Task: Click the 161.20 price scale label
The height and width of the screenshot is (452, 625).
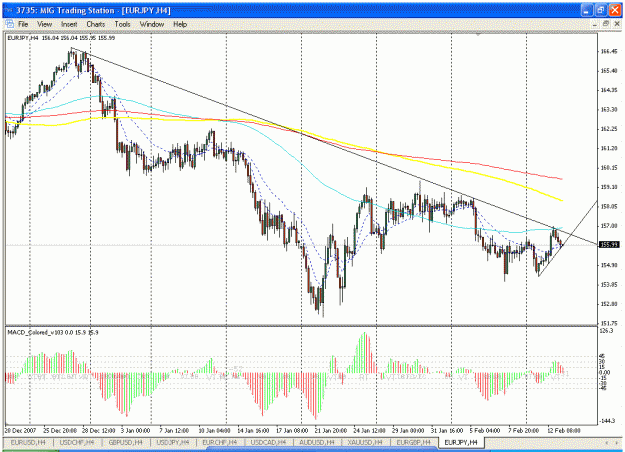Action: (x=609, y=148)
